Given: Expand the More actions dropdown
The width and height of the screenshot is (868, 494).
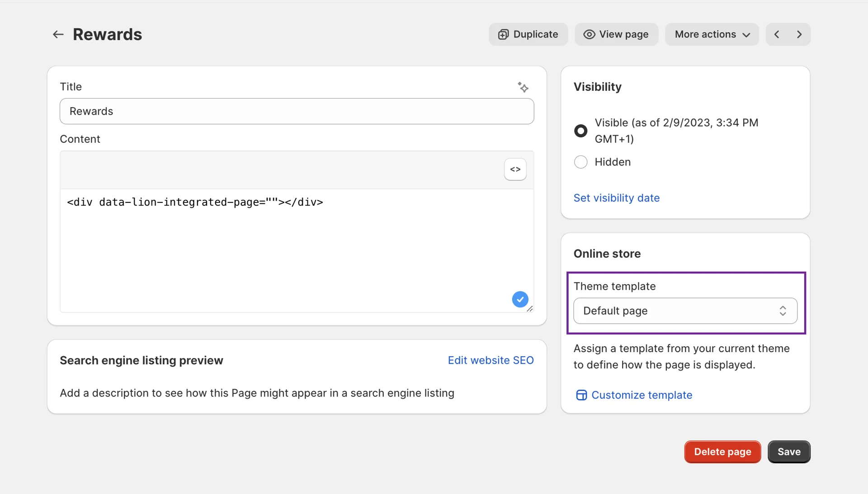Looking at the screenshot, I should coord(712,34).
